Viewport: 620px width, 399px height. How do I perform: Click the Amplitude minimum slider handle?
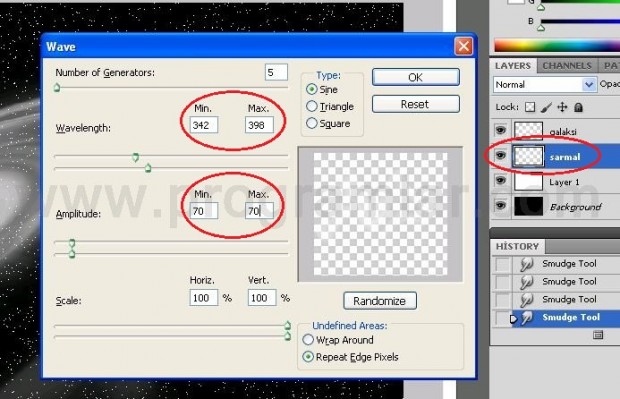click(x=72, y=243)
